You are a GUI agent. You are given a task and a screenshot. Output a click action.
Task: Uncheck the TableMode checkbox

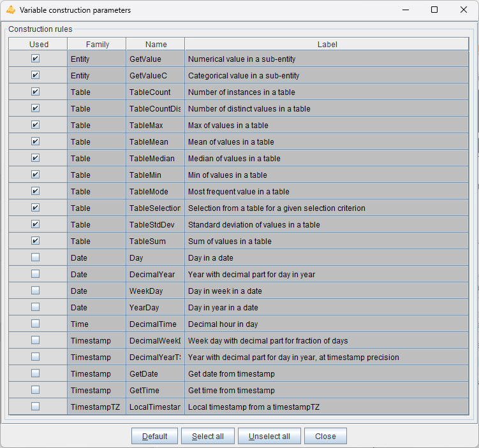pyautogui.click(x=36, y=191)
